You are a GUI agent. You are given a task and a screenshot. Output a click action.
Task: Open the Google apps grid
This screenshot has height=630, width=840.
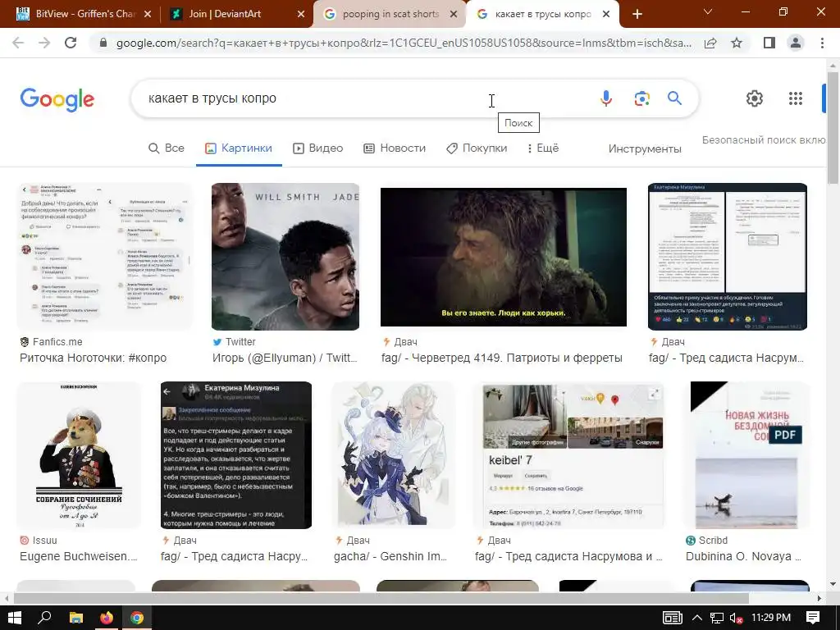[x=796, y=98]
